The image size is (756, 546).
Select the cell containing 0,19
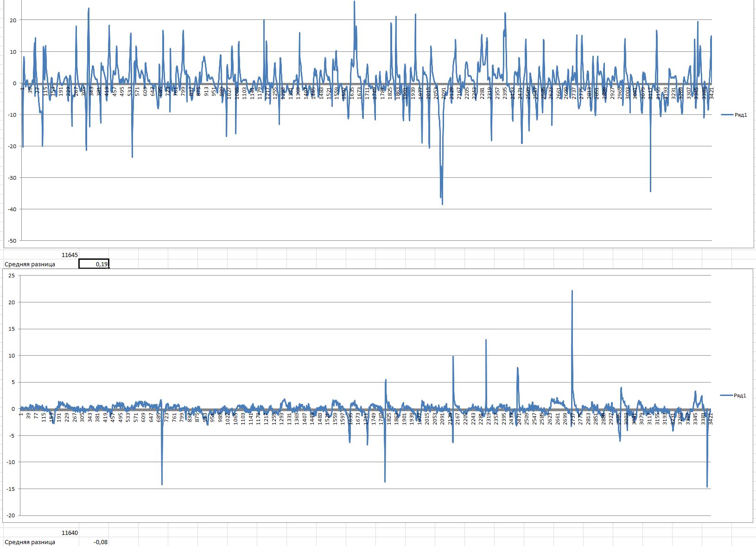94,264
